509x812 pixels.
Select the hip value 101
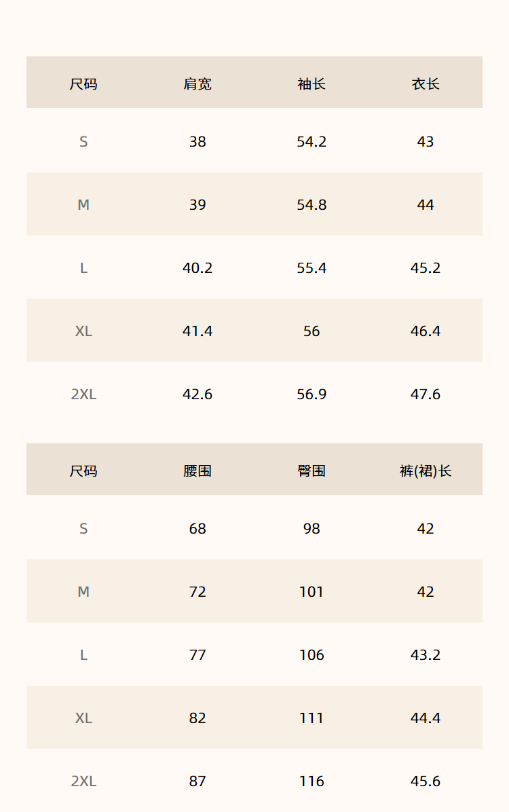312,591
